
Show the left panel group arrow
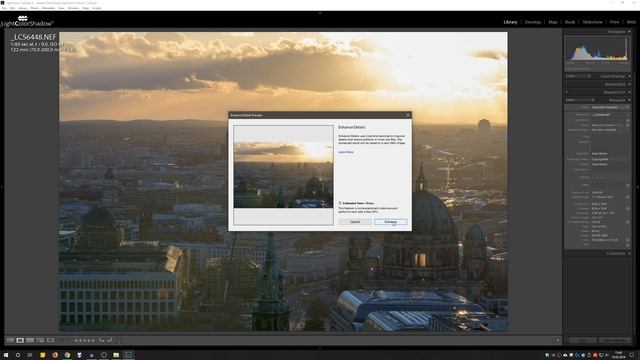2,187
